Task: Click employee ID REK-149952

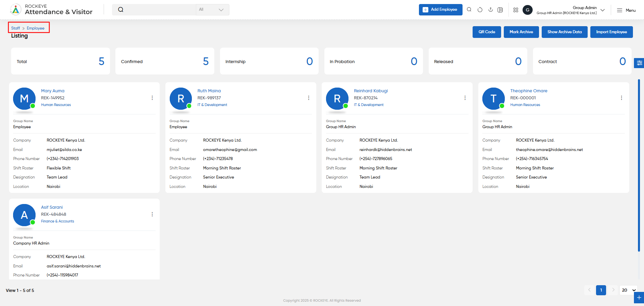Action: [53, 98]
